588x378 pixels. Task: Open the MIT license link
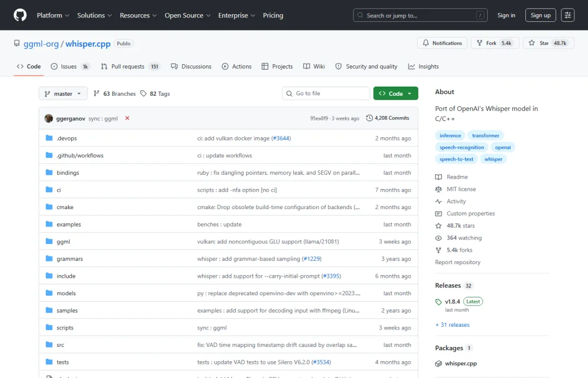(456, 189)
